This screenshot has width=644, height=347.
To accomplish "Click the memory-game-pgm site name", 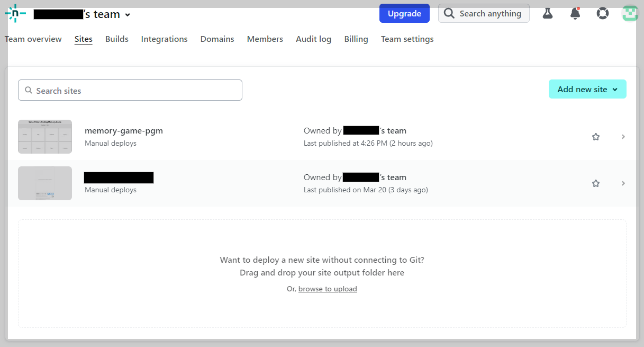I will (124, 131).
